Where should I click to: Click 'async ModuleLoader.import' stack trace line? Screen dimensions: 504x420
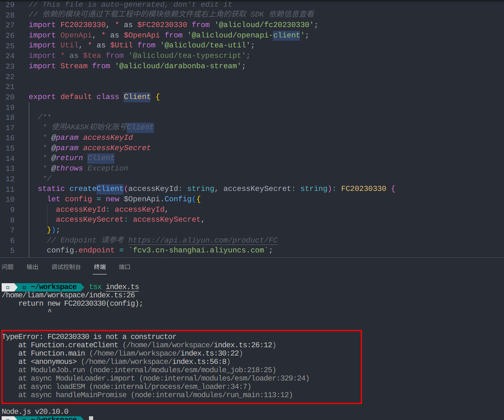[x=164, y=378]
